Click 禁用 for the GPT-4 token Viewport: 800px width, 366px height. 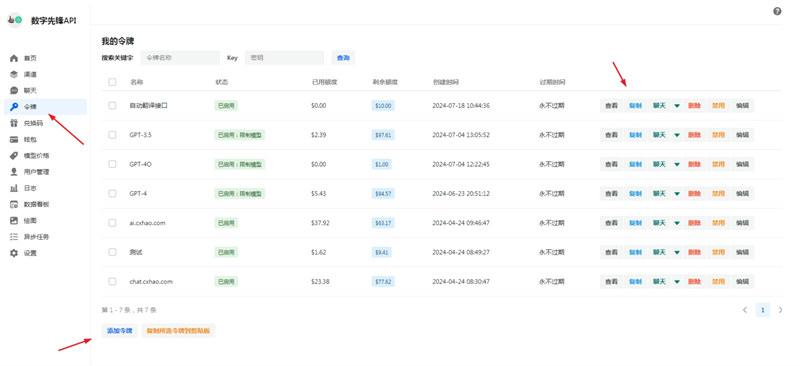(718, 193)
